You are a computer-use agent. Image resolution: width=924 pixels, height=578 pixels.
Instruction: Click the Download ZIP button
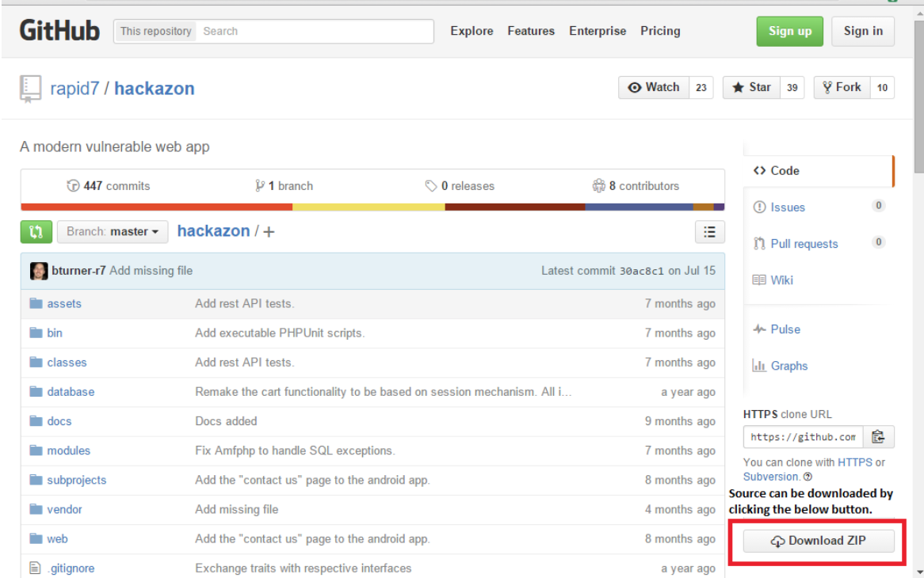click(819, 541)
